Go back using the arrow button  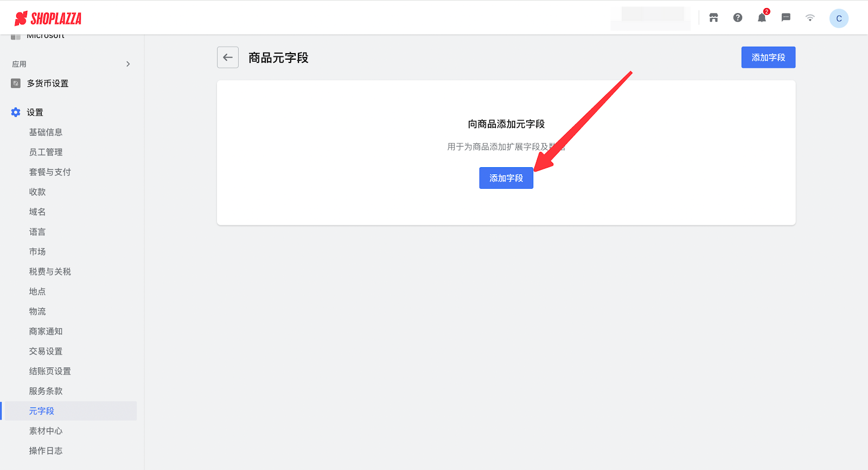(228, 58)
